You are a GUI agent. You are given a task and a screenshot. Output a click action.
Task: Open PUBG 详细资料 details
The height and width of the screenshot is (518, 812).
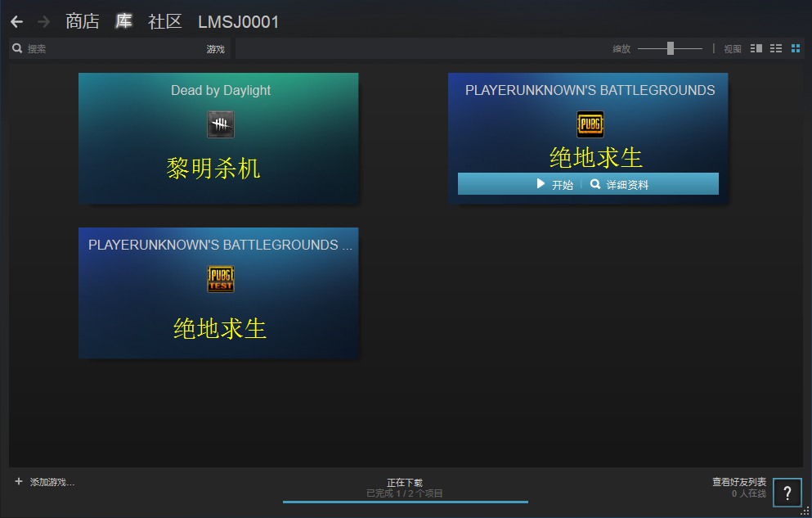click(619, 184)
